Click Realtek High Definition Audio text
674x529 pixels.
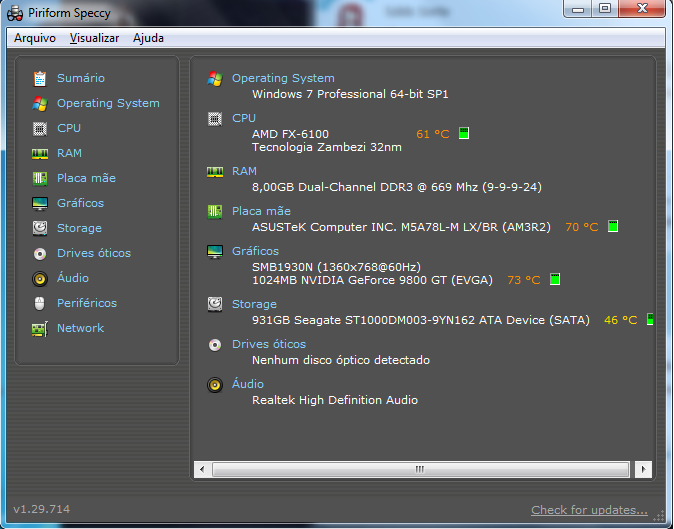click(335, 400)
